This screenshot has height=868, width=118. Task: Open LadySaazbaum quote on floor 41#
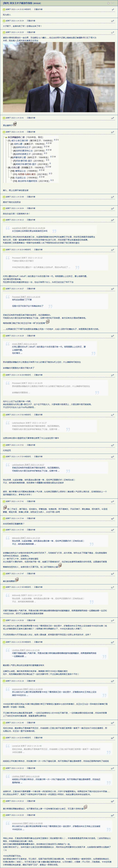click(30, 423)
